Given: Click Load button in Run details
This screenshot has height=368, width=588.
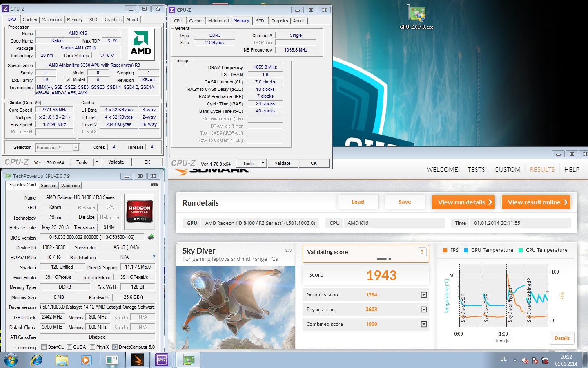Looking at the screenshot, I should pos(358,202).
